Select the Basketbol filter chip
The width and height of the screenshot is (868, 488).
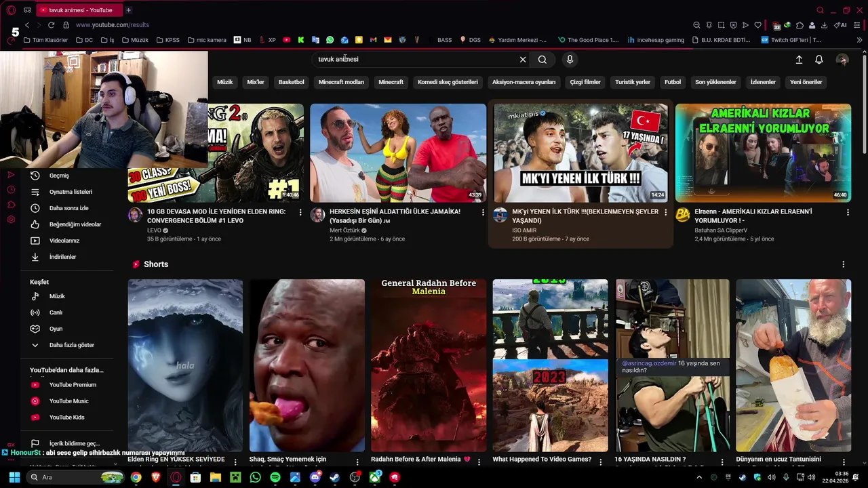(x=291, y=82)
